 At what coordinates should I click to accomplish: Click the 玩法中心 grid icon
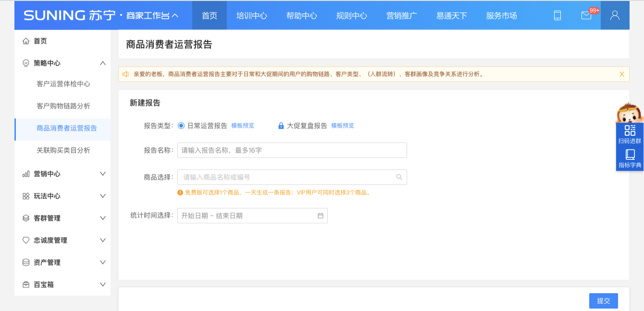click(x=26, y=196)
